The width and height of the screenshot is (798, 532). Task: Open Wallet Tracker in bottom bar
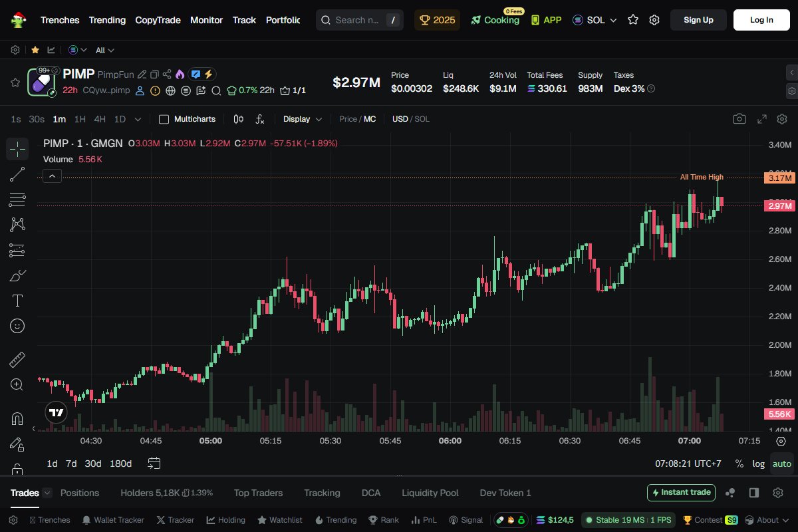(x=113, y=520)
